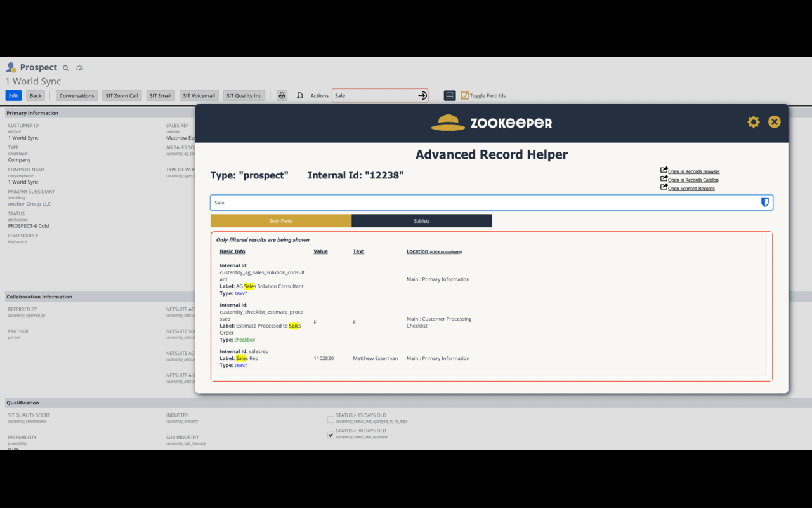Click the SIT Quality Int. button
This screenshot has height=508, width=812.
244,95
